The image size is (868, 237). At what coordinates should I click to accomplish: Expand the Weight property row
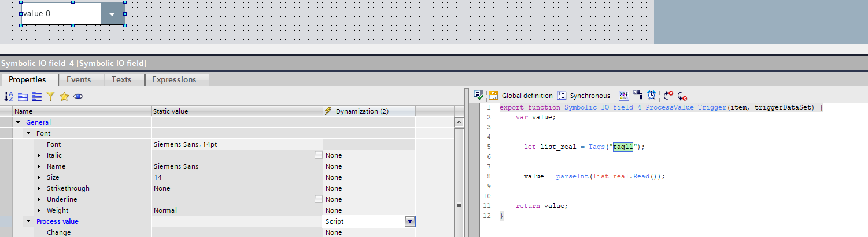[39, 210]
